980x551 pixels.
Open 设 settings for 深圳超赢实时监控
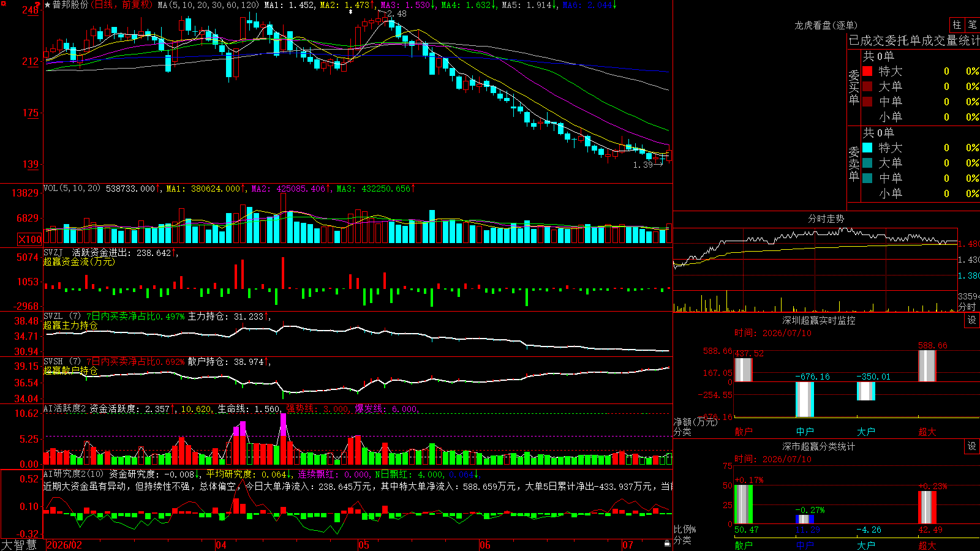[x=972, y=320]
